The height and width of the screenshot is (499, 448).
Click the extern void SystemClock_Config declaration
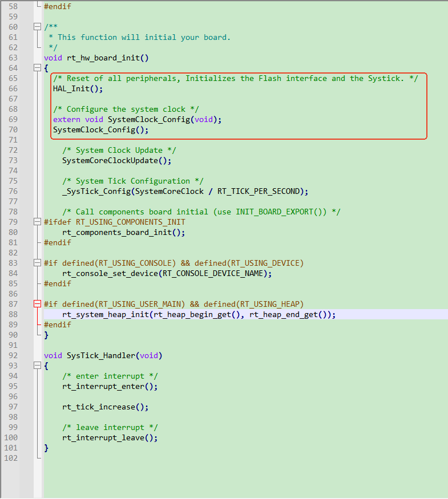(137, 119)
